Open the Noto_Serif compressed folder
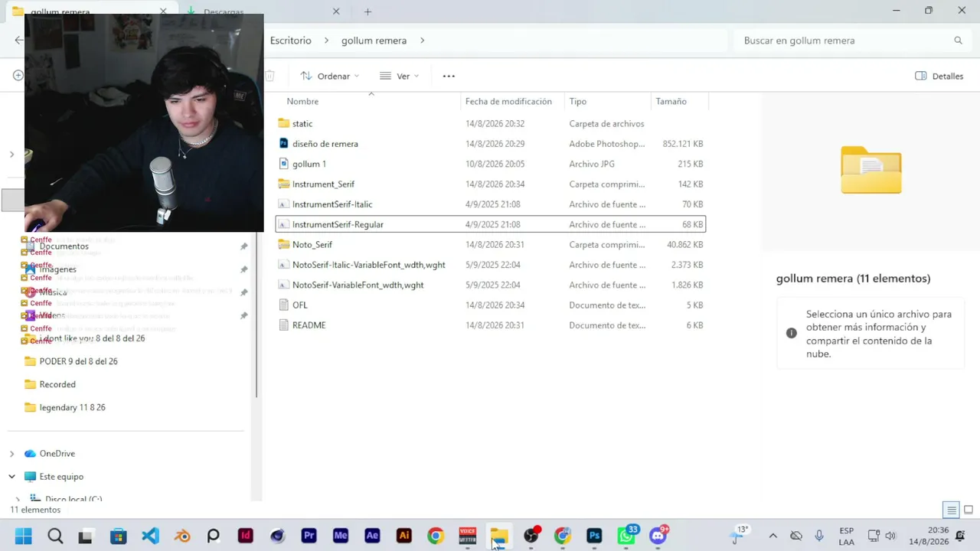 (x=490, y=244)
